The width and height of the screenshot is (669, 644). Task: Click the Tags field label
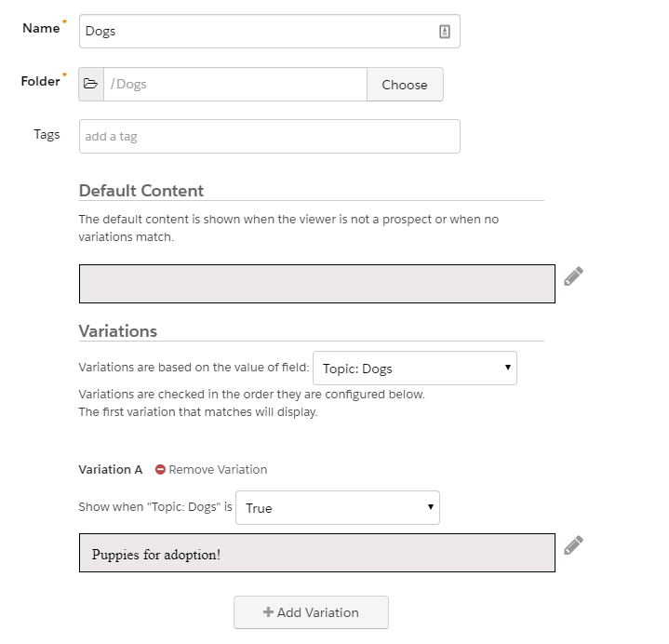[47, 134]
